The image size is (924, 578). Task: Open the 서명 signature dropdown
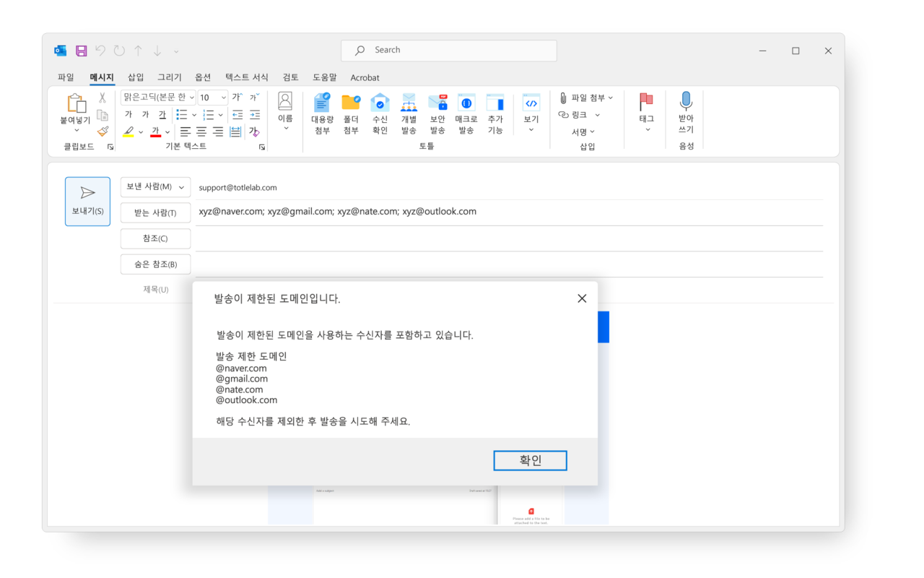point(583,131)
